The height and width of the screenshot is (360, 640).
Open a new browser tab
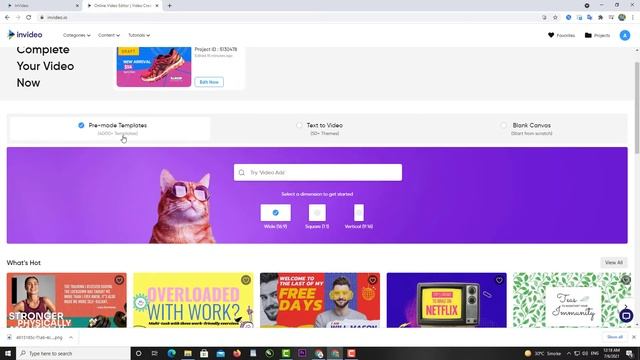tap(169, 6)
